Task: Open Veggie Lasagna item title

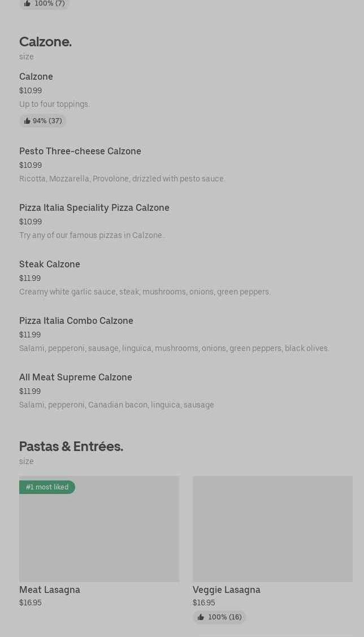Action: tap(227, 590)
